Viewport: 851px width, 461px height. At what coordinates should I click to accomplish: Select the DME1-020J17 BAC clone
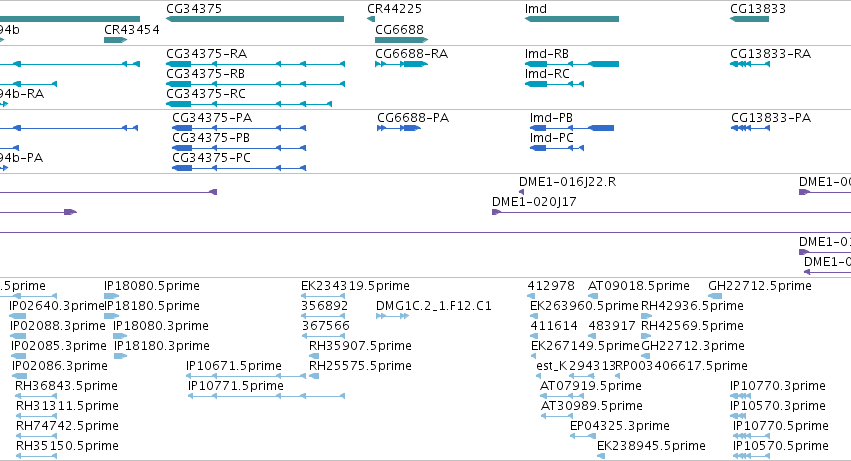tap(671, 212)
